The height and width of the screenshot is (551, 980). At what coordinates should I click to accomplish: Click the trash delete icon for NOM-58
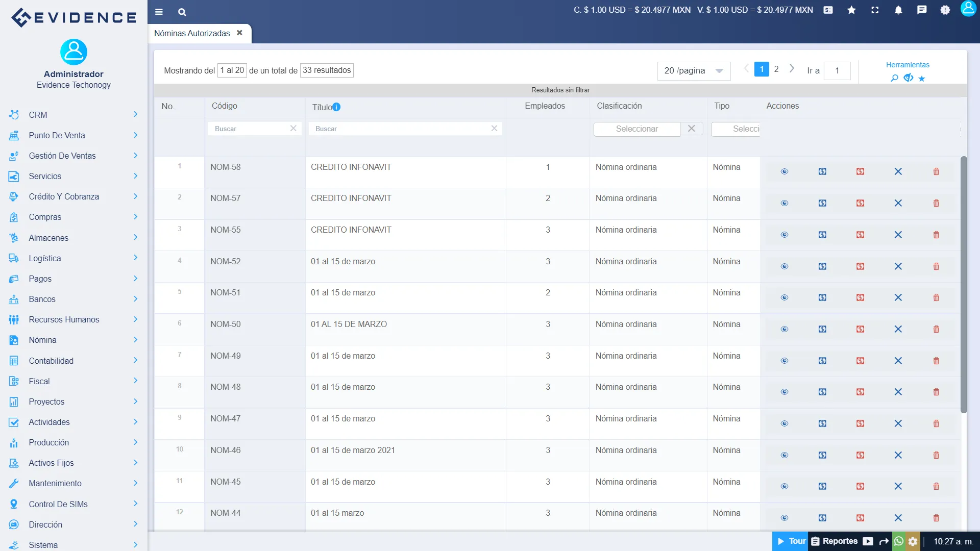click(936, 171)
